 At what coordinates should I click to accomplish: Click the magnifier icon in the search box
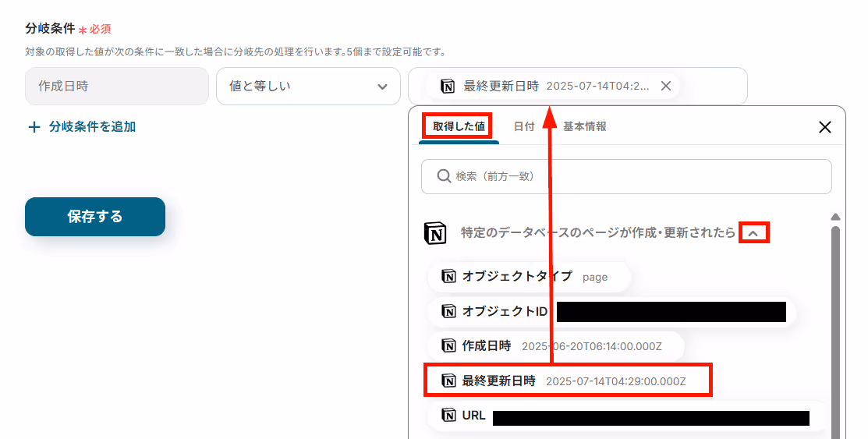[x=444, y=176]
